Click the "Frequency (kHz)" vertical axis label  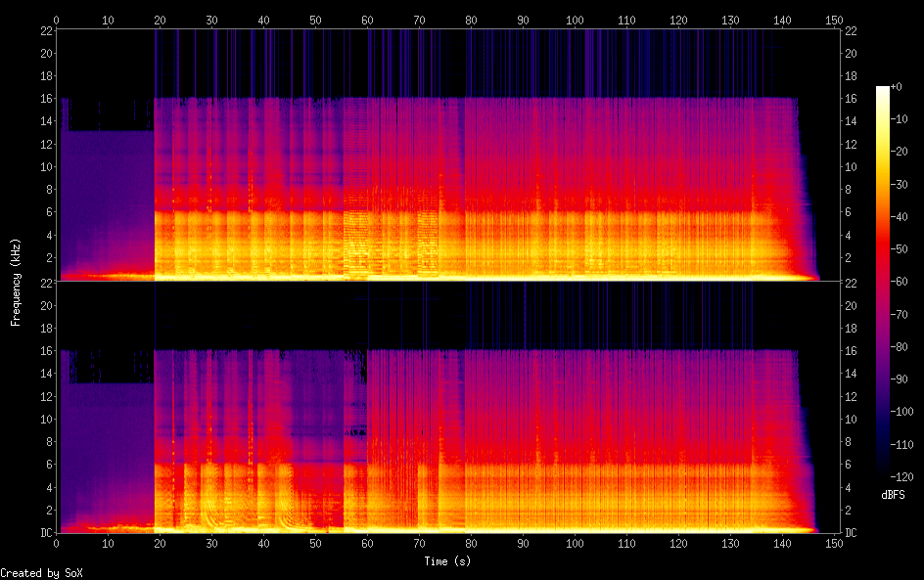point(16,281)
